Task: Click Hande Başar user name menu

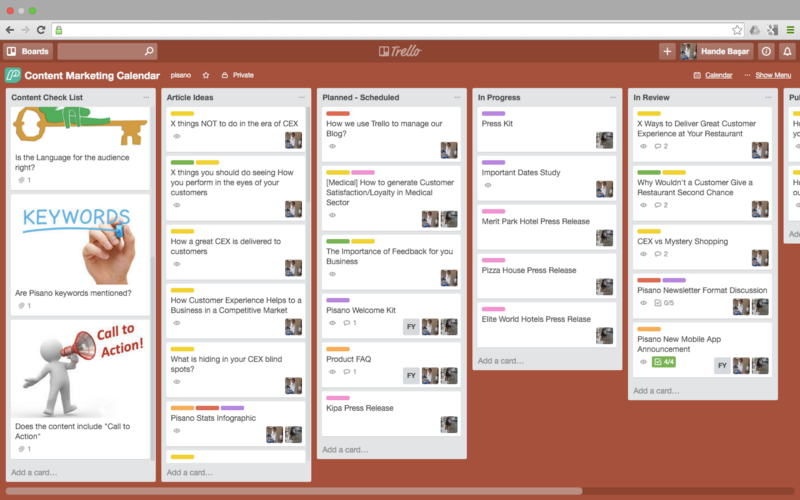Action: tap(724, 51)
